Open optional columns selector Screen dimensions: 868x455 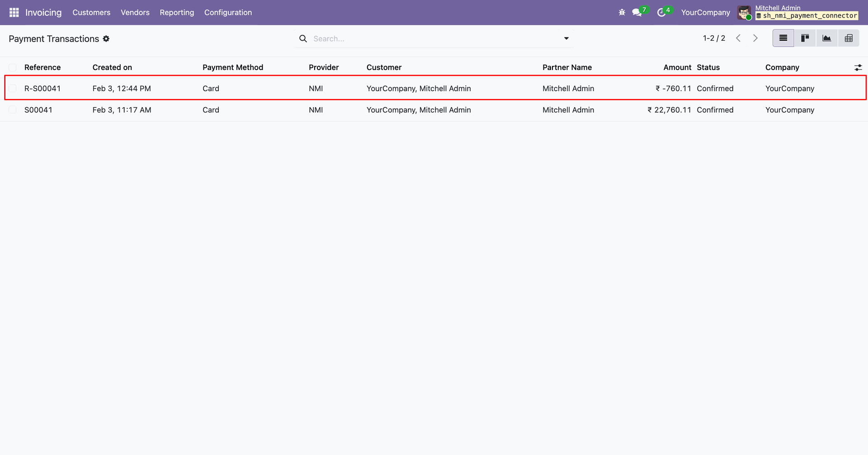pos(858,67)
